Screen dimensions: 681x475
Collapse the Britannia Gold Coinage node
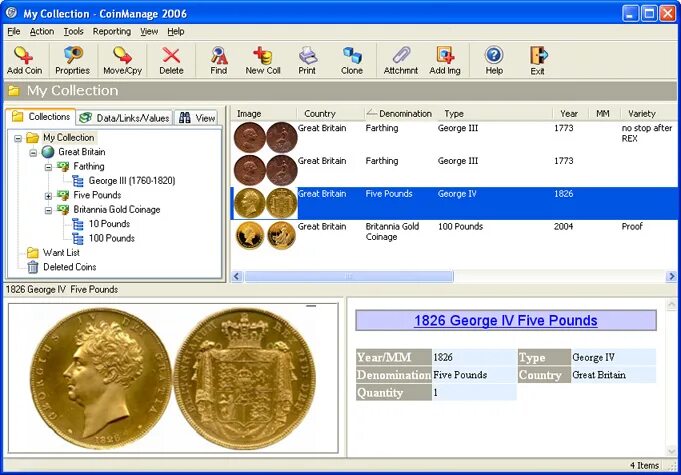(48, 210)
